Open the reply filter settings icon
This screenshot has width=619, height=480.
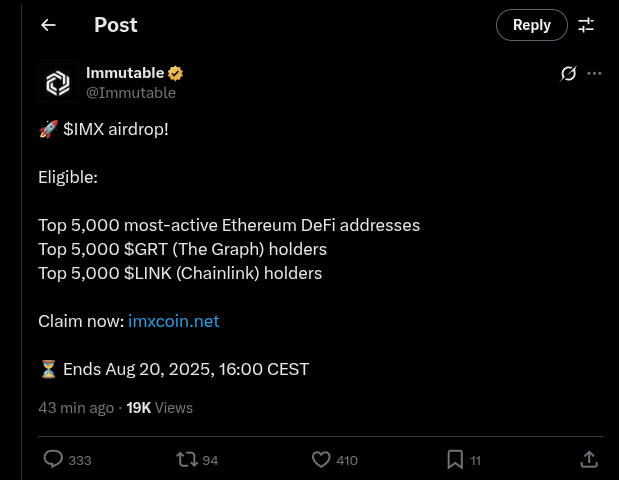[x=587, y=25]
